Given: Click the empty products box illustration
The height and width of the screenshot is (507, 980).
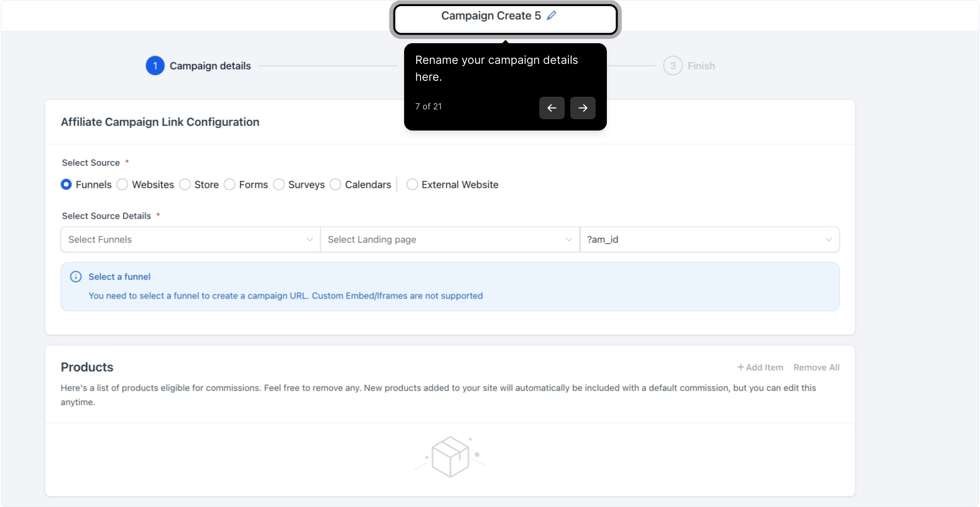Looking at the screenshot, I should [450, 457].
